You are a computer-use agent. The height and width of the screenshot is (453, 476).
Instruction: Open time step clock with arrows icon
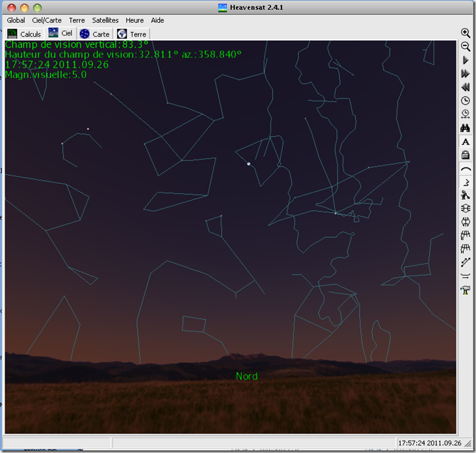466,114
